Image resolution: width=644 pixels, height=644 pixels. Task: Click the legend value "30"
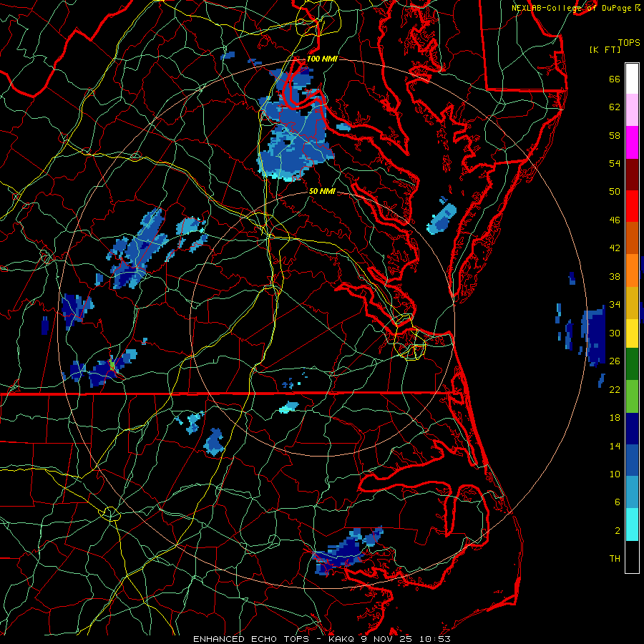(x=615, y=333)
